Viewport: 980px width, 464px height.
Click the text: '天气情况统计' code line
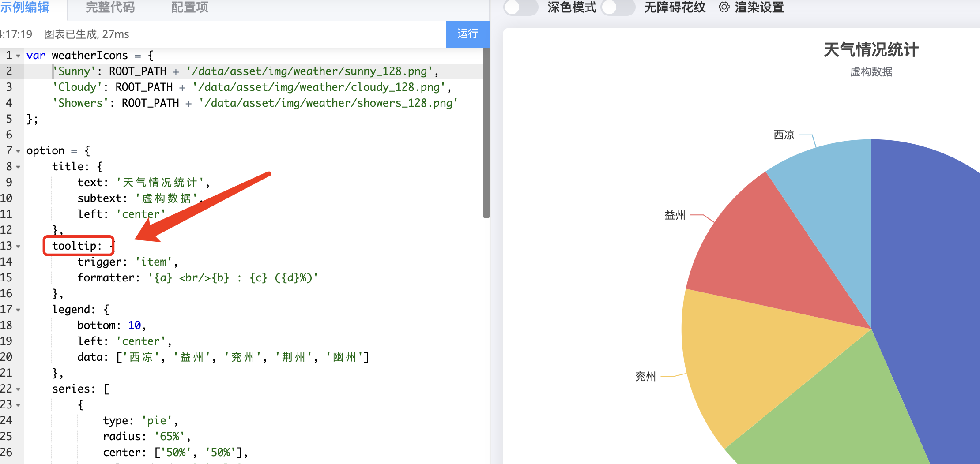[x=143, y=183]
